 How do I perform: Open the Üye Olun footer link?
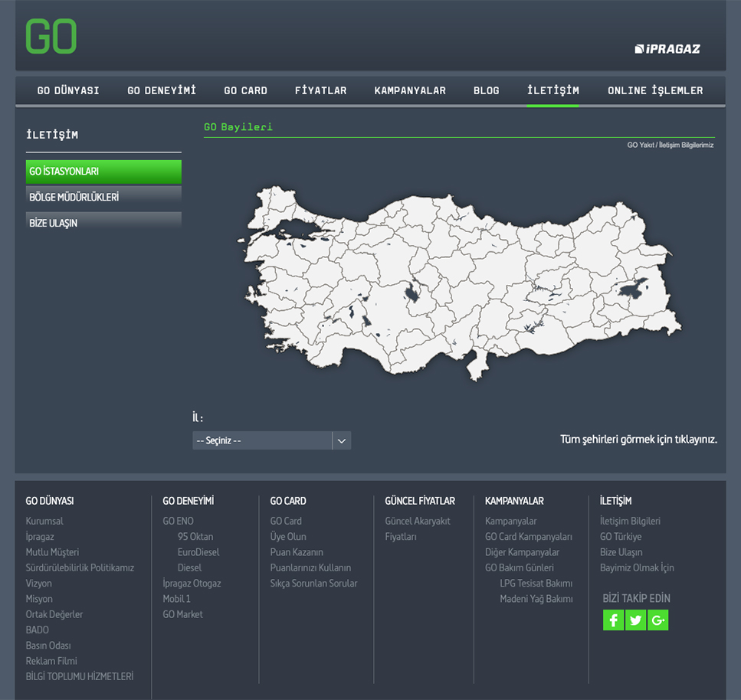coord(288,537)
